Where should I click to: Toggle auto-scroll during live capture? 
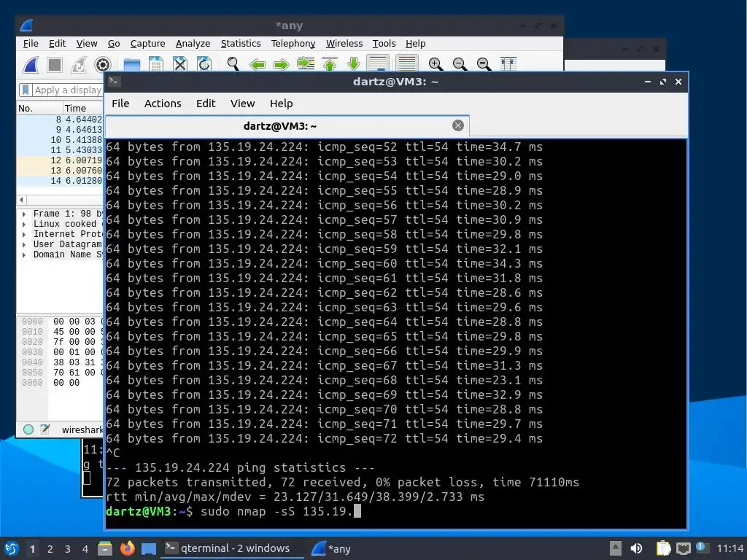coord(378,63)
